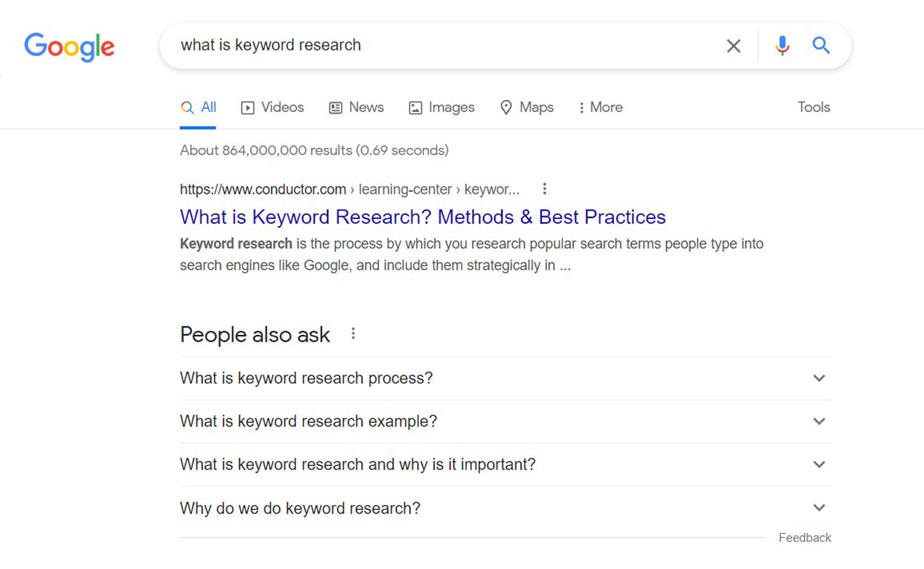This screenshot has width=924, height=569.
Task: Click the Google logo
Action: click(69, 47)
